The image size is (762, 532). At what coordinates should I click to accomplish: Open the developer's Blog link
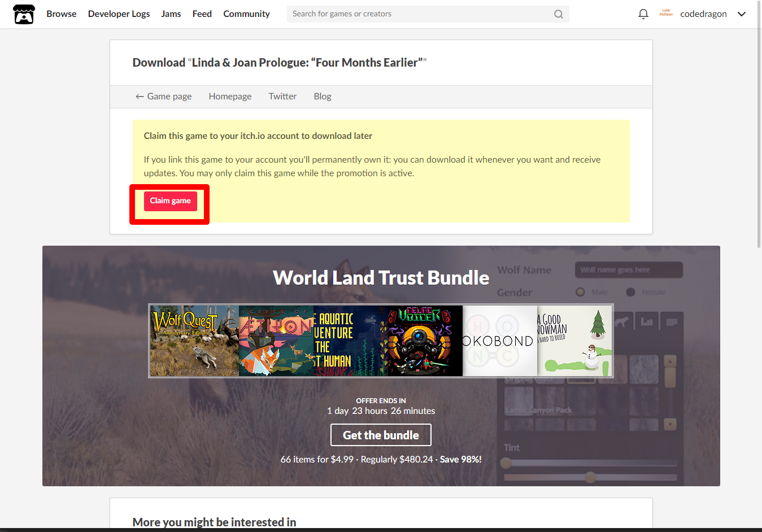pyautogui.click(x=323, y=97)
